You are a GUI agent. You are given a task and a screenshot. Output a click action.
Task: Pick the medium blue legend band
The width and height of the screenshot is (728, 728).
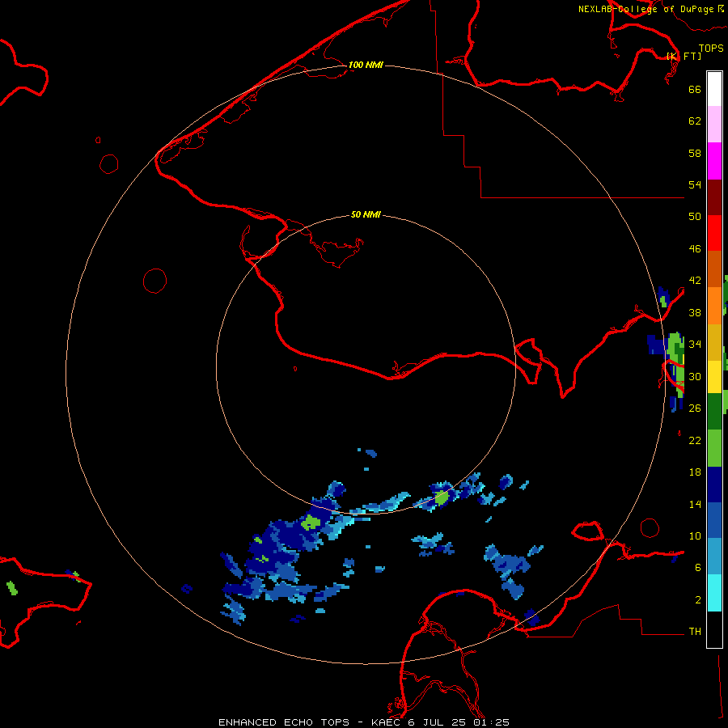coord(714,520)
